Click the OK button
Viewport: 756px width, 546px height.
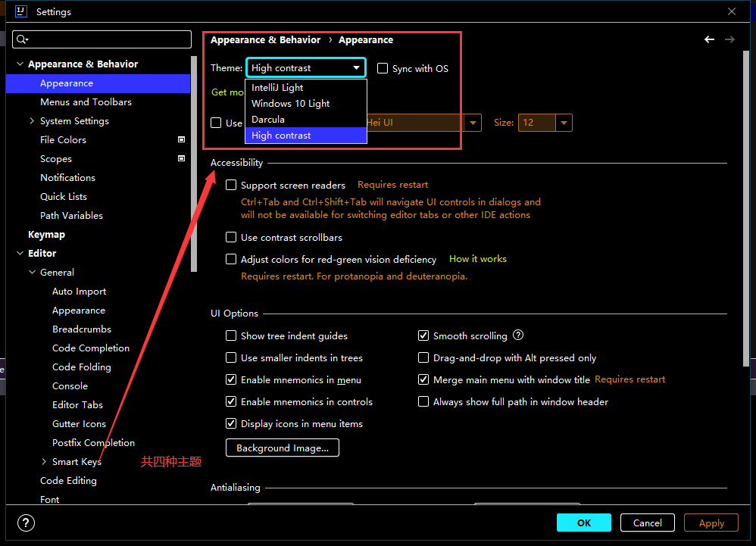(584, 523)
